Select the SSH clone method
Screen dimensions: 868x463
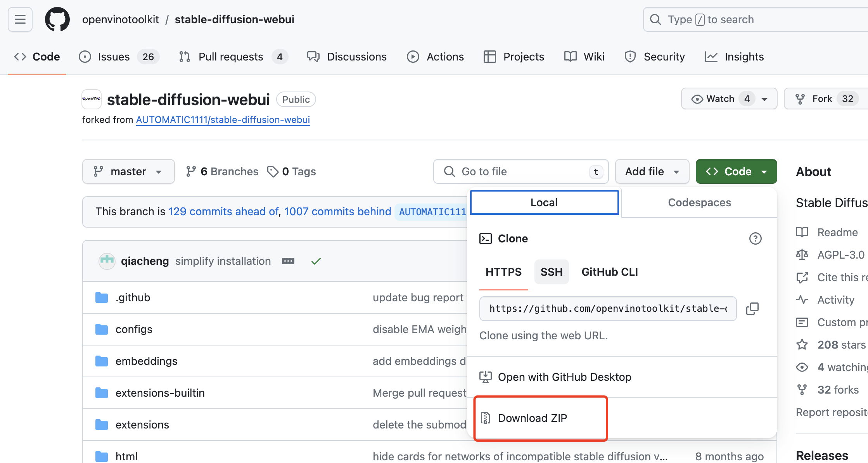coord(552,272)
